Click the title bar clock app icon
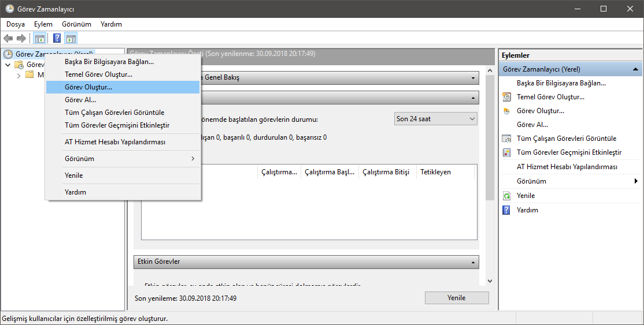The image size is (644, 325). pyautogui.click(x=9, y=9)
